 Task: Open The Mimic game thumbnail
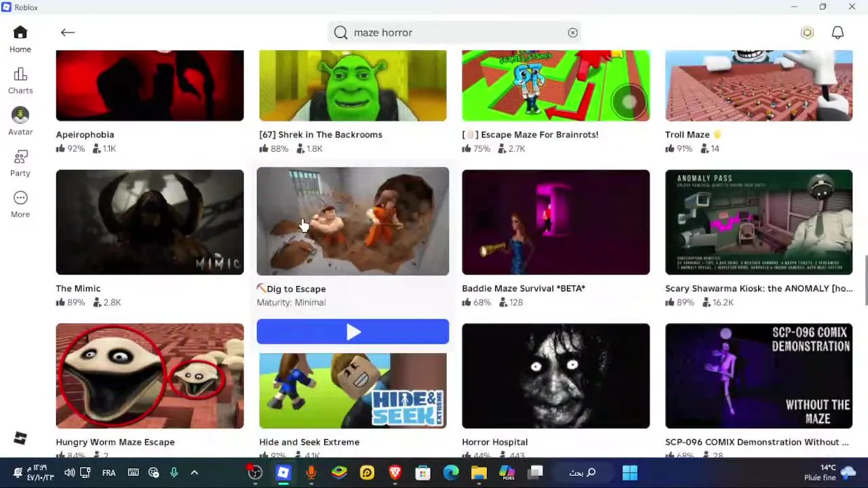(150, 222)
